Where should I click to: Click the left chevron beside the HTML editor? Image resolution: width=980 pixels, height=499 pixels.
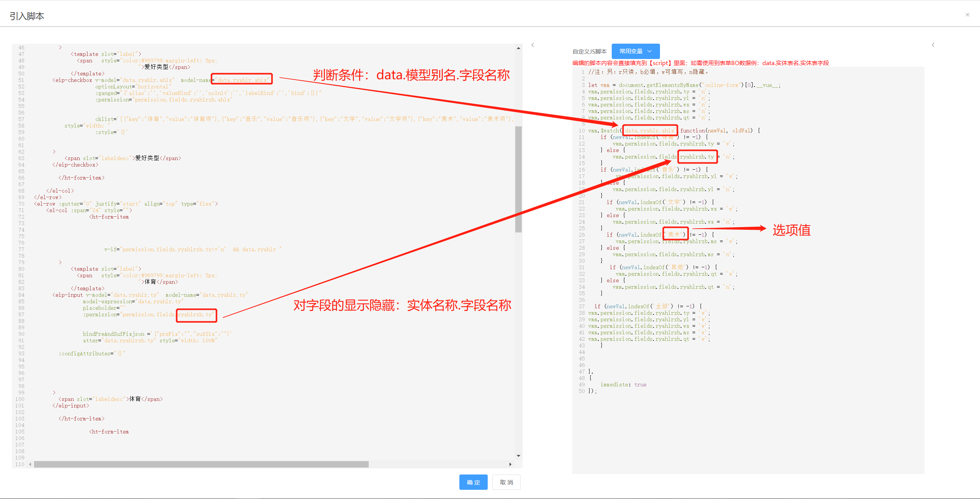532,45
